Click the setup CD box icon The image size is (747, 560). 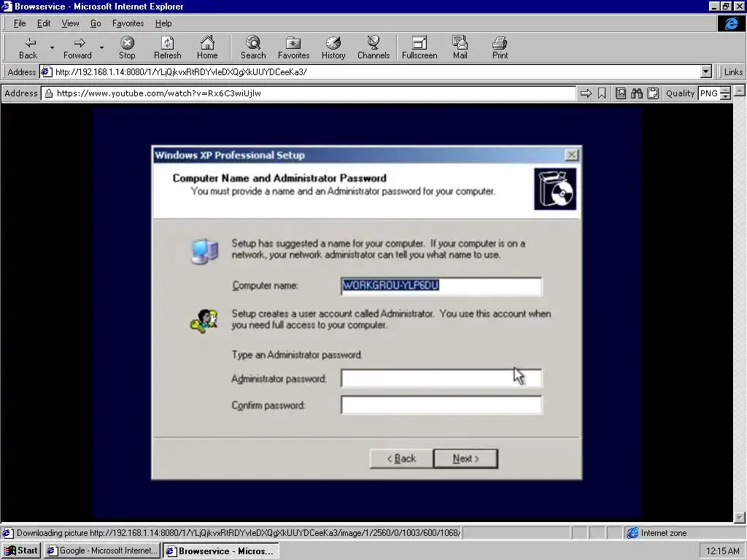(x=555, y=189)
